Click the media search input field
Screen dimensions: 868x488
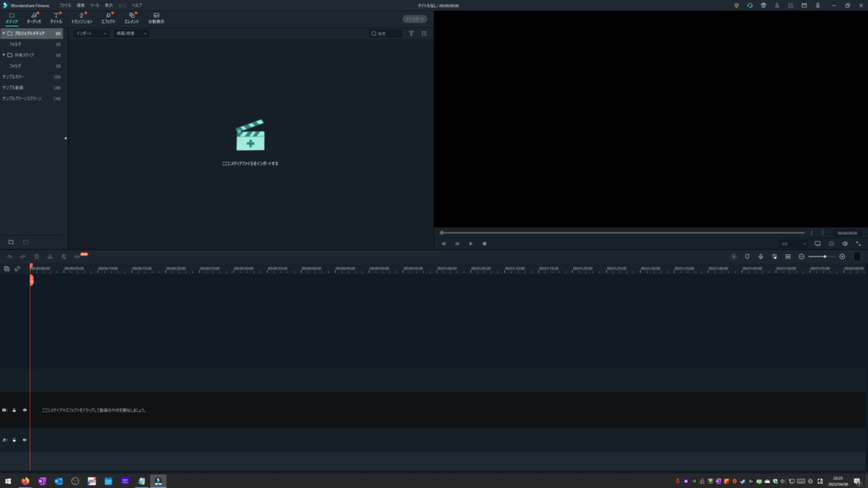point(388,34)
